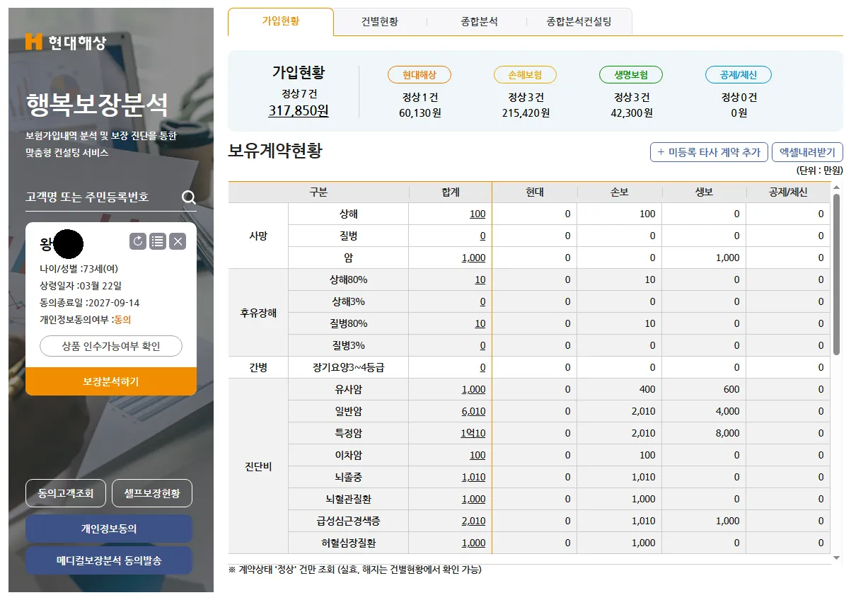Image resolution: width=868 pixels, height=600 pixels.
Task: Click 급성심근경색증 total 2,010 link
Action: click(x=474, y=521)
